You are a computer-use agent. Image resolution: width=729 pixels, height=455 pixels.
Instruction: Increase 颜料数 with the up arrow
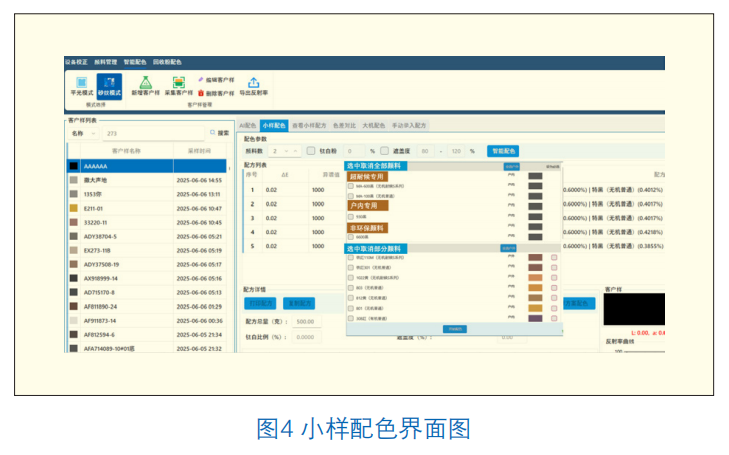pyautogui.click(x=295, y=151)
